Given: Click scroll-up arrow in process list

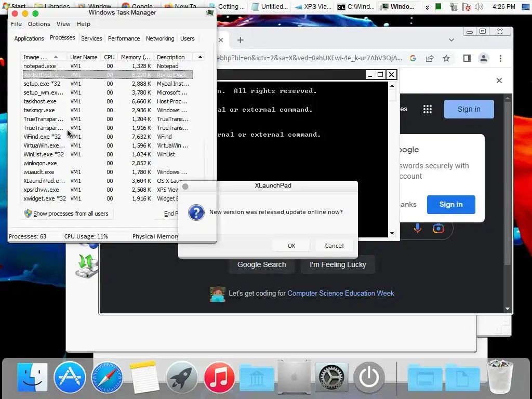Looking at the screenshot, I should [200, 57].
